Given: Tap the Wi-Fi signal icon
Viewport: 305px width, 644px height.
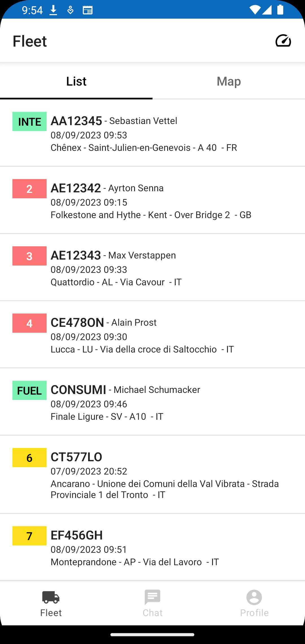Looking at the screenshot, I should click(255, 10).
